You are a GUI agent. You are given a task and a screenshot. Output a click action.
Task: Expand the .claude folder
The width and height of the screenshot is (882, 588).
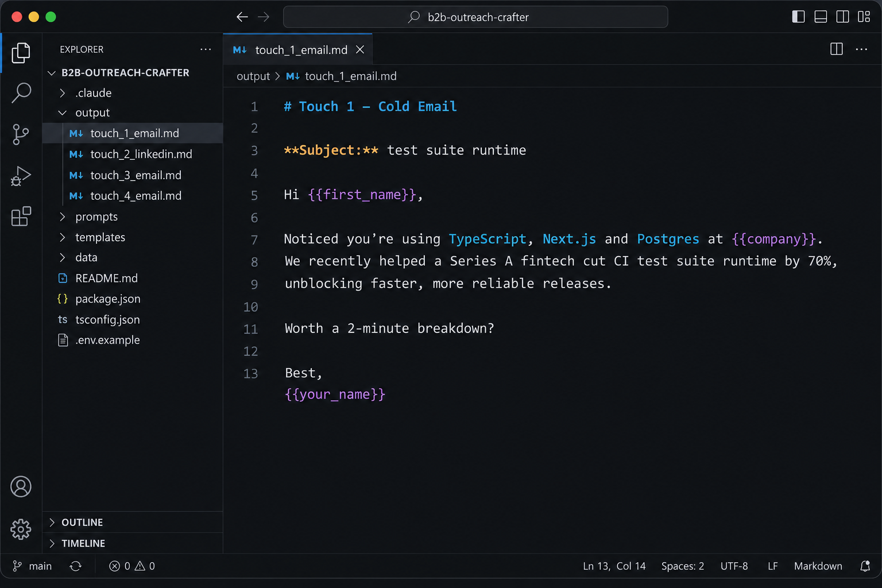(x=133, y=93)
